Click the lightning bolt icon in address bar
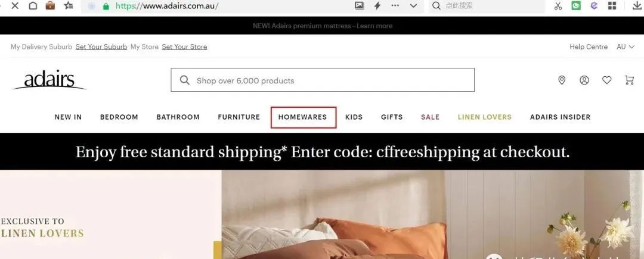Viewport: 644px width, 259px height. [377, 6]
